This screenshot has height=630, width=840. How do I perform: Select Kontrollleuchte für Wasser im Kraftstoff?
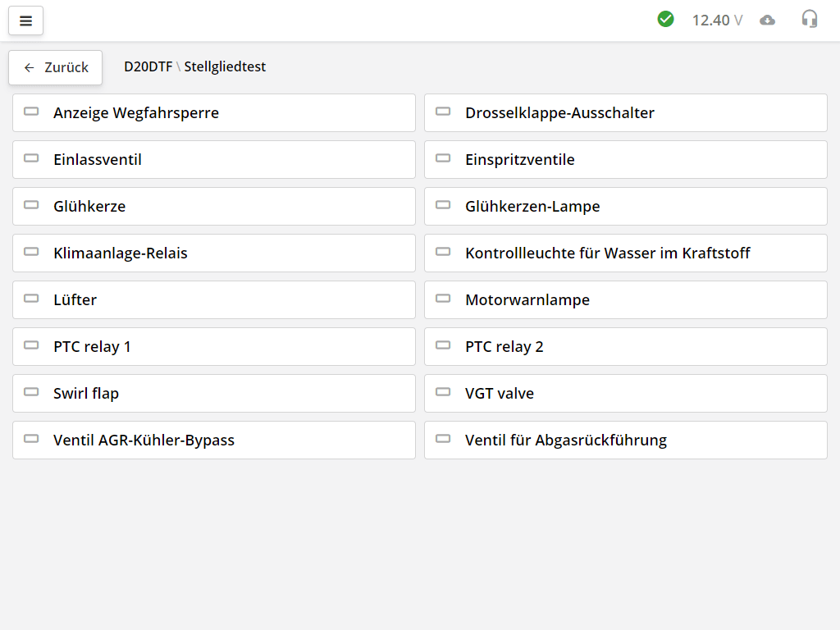(625, 253)
